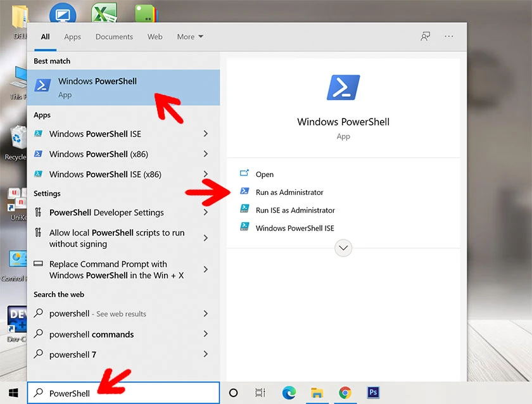The image size is (532, 404).
Task: Open File Explorer from the taskbar
Action: click(x=317, y=393)
